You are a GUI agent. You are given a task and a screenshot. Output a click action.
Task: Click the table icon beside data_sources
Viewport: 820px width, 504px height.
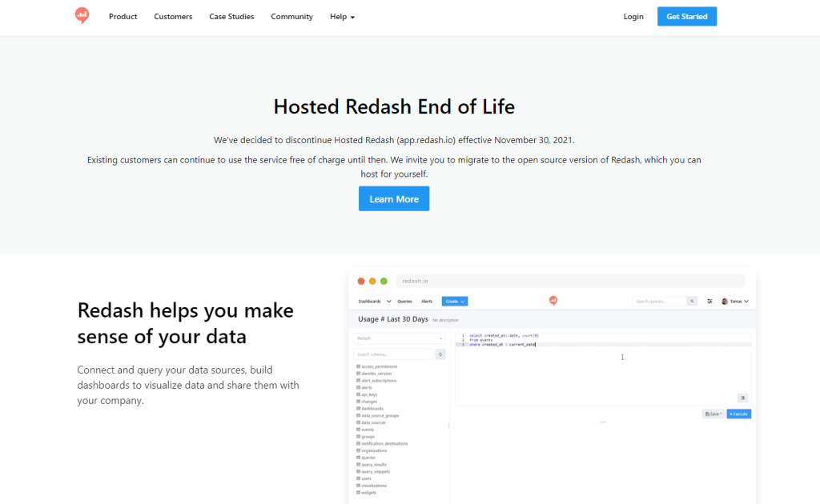358,422
